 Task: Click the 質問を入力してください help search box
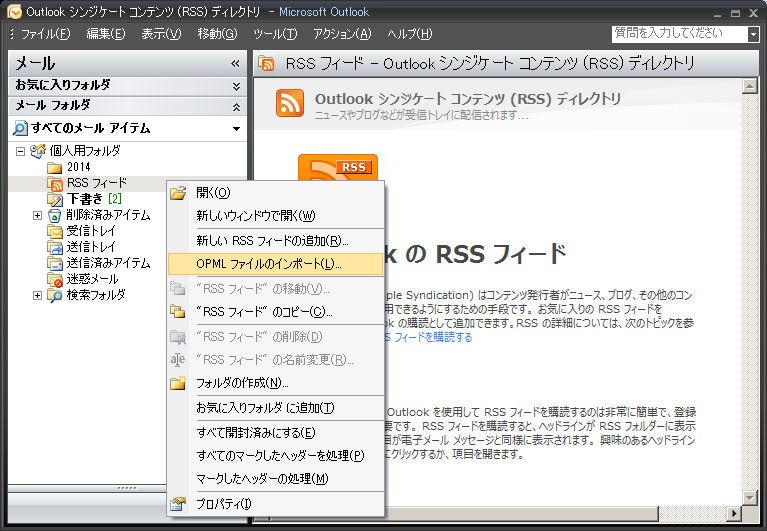pos(679,34)
